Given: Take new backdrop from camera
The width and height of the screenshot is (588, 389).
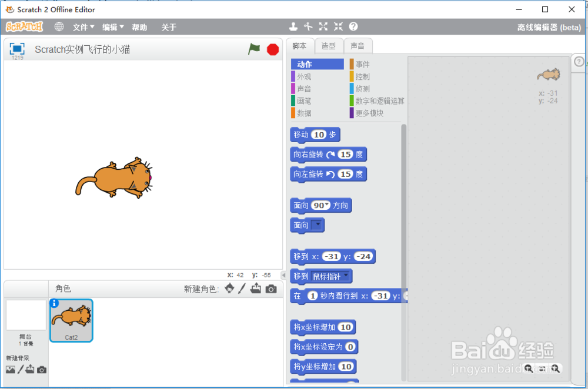Looking at the screenshot, I should (42, 370).
